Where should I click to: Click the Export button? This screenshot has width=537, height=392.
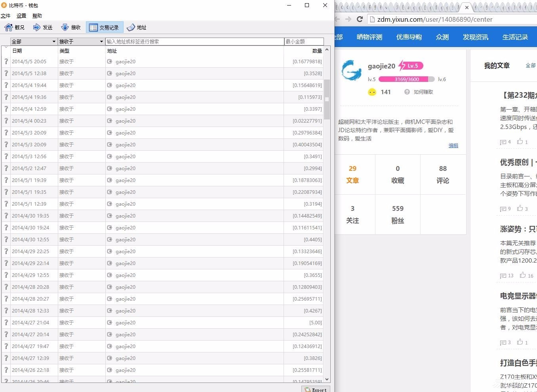click(316, 390)
